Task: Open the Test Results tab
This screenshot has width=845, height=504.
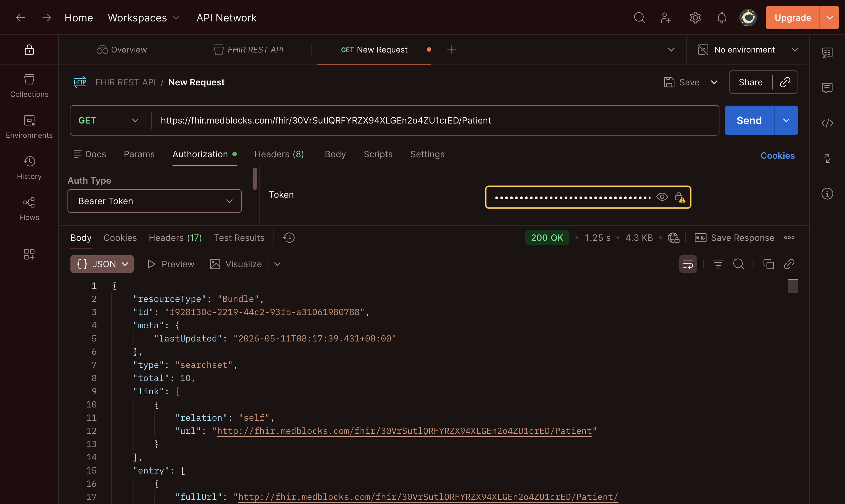Action: click(239, 238)
